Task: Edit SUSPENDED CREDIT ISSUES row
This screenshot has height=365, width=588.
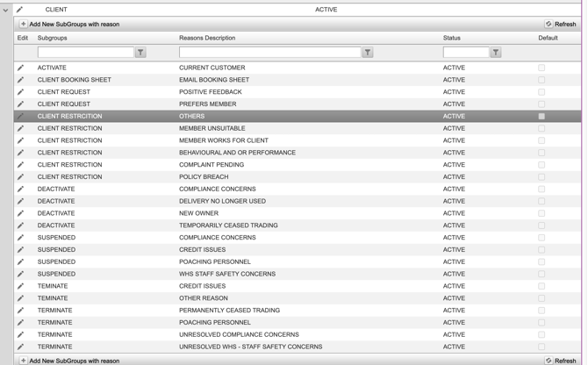Action: point(21,249)
